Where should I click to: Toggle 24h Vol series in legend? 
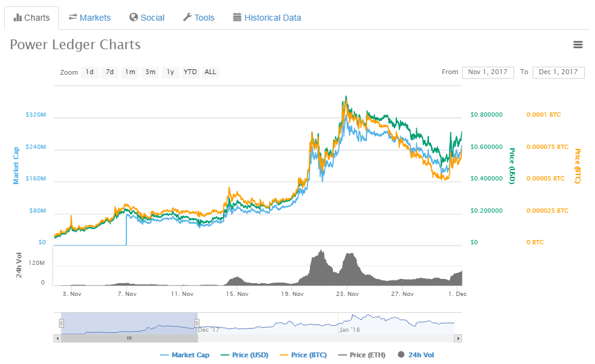coord(416,355)
